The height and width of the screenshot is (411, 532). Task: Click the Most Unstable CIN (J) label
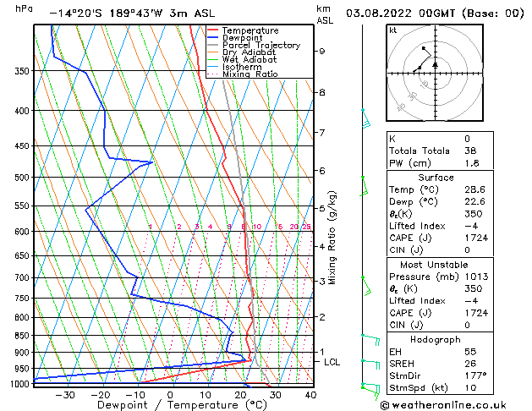click(406, 326)
